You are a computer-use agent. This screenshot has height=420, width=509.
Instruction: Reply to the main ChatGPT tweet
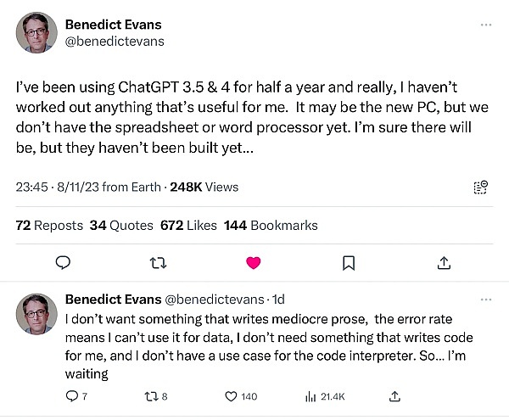pos(63,262)
